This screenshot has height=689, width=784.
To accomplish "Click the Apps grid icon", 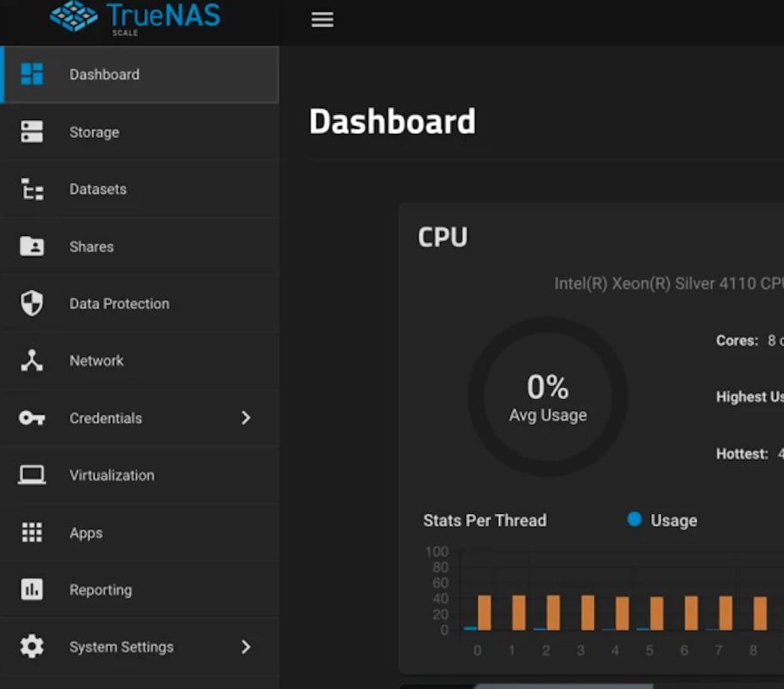I will pos(32,533).
